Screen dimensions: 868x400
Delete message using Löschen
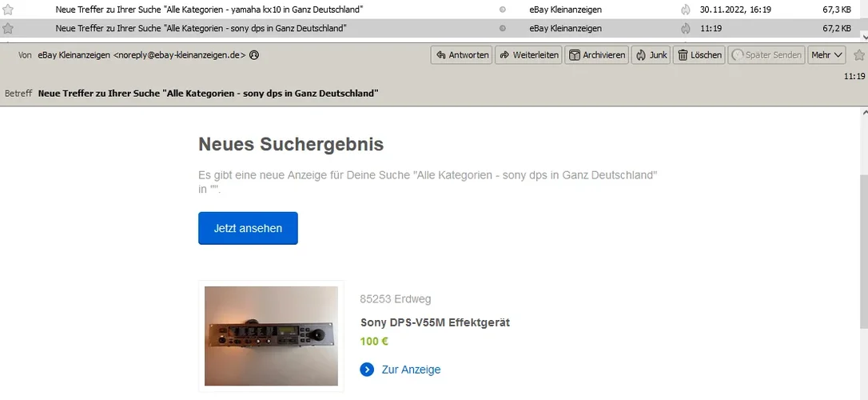point(699,55)
